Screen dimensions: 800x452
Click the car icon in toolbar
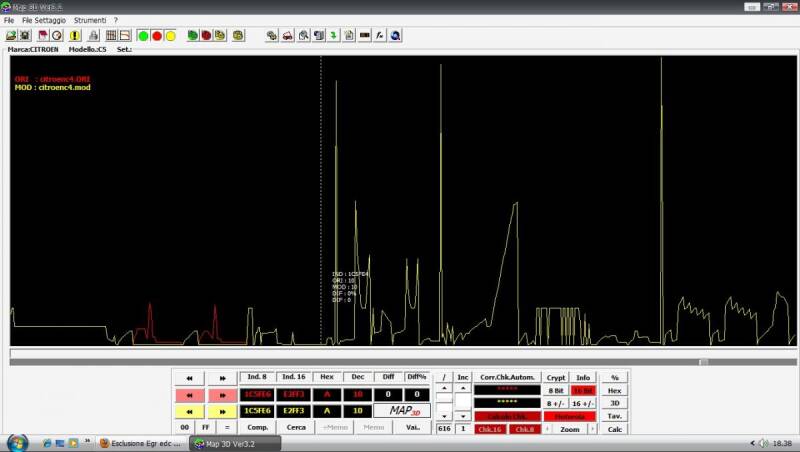tap(288, 36)
